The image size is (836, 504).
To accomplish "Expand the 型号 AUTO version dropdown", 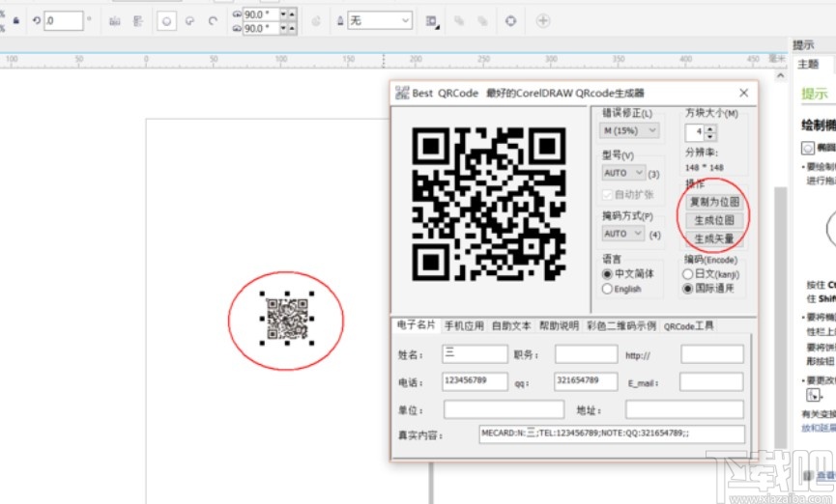I will pos(624,173).
